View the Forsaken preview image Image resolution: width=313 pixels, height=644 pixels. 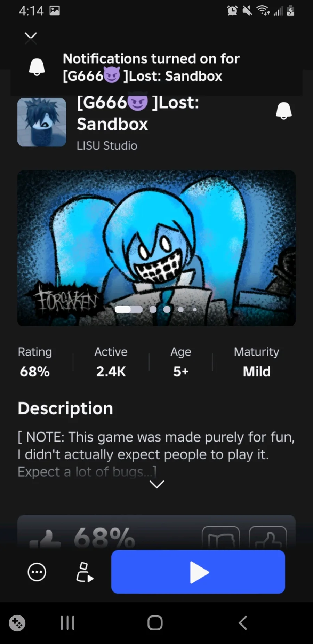tap(156, 248)
